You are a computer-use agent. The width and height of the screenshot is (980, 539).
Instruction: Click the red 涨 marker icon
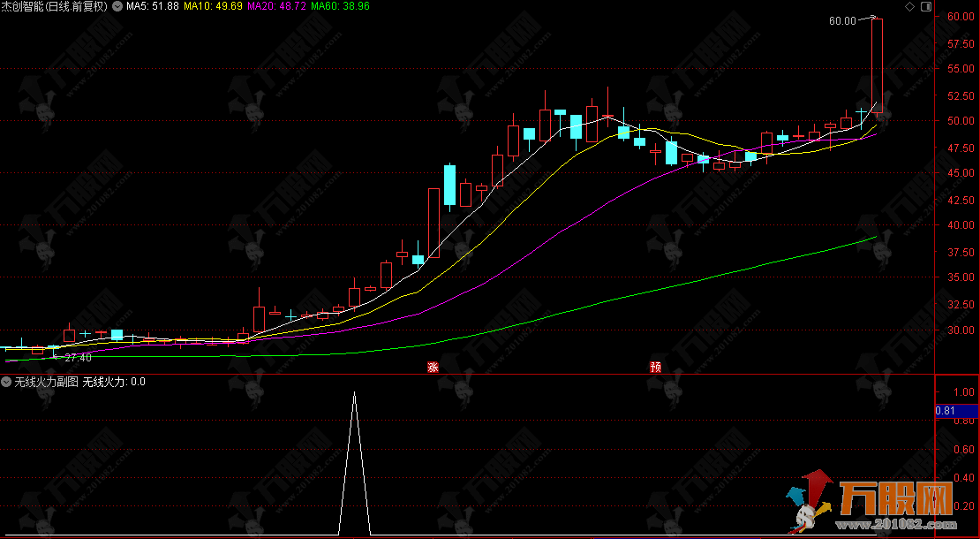pos(433,367)
